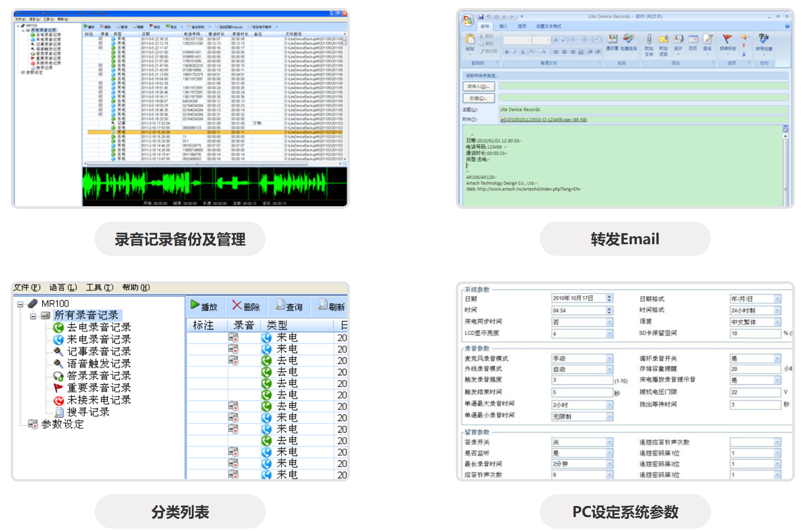Click the 类型 column header
The width and height of the screenshot is (809, 532).
pos(296,325)
